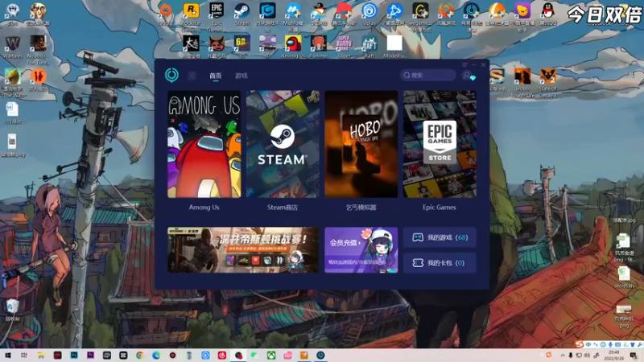Open Google Chrome from the taskbar
644x362 pixels.
[x=139, y=356]
